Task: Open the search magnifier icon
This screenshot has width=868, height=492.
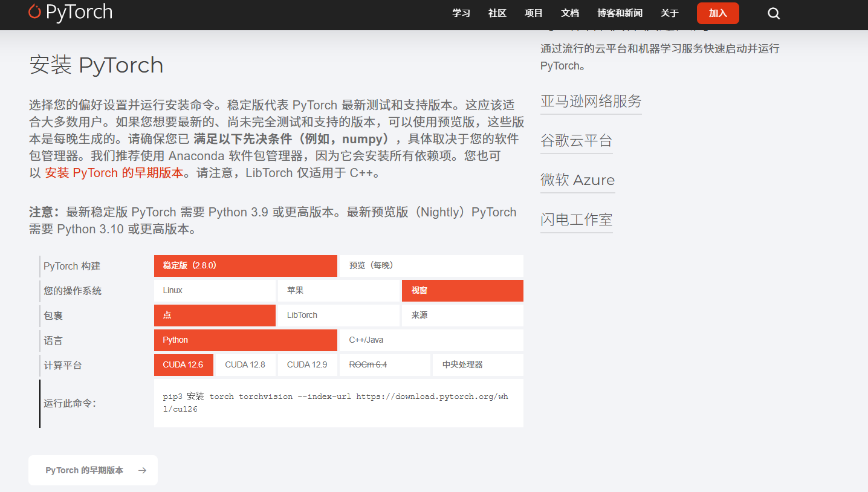Action: (x=774, y=13)
